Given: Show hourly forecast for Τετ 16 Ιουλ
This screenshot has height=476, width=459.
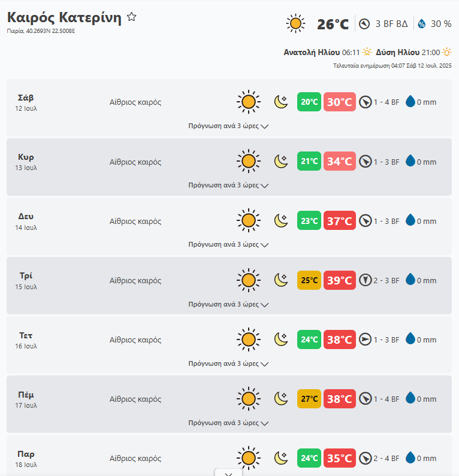Looking at the screenshot, I should point(228,363).
